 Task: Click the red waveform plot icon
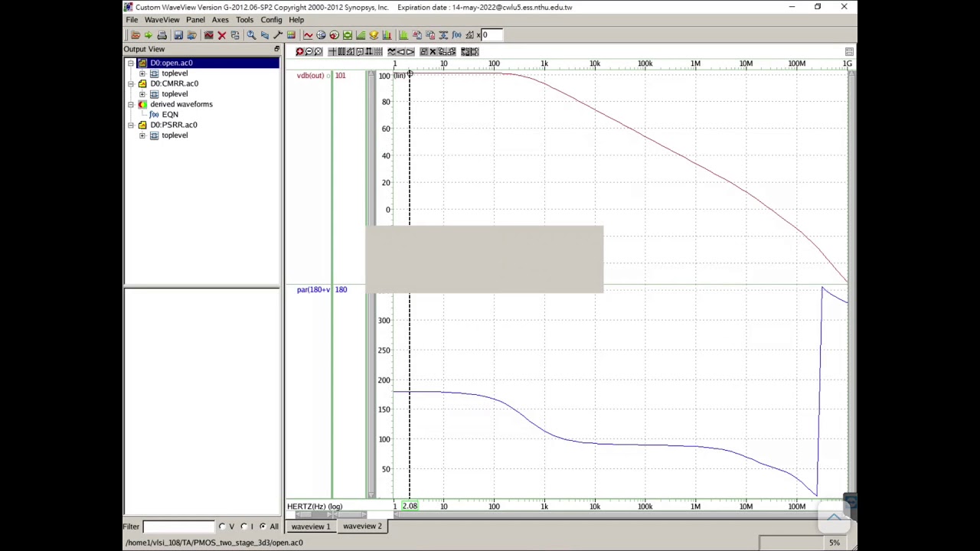[308, 34]
